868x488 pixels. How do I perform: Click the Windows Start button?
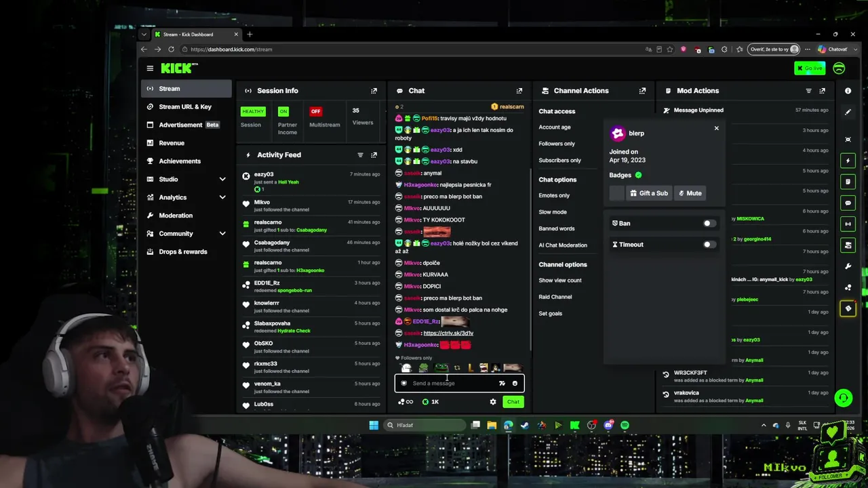click(x=374, y=426)
